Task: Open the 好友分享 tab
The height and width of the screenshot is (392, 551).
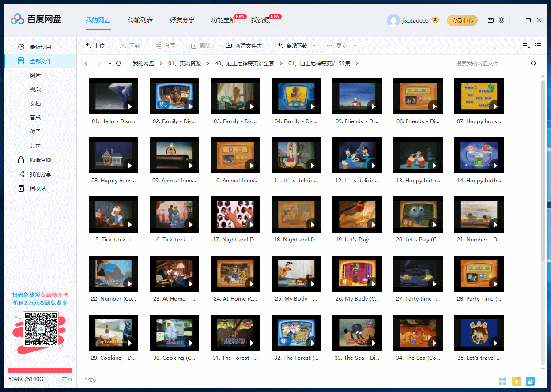Action: (182, 20)
